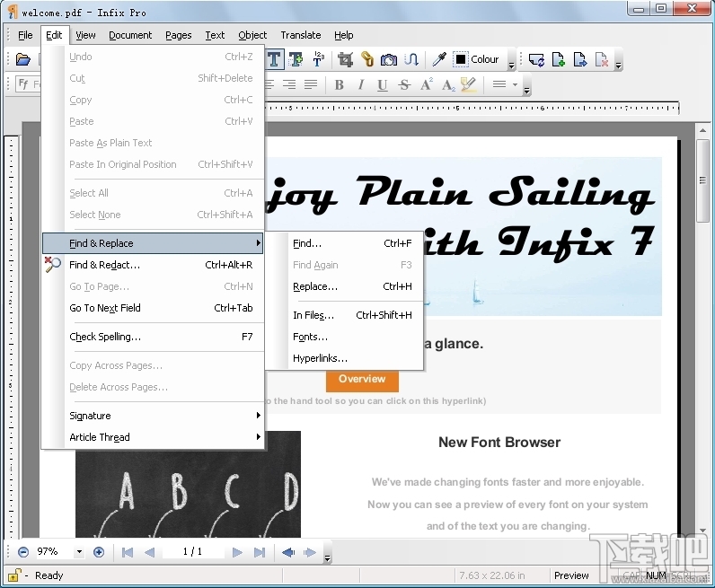Select the Text Plus add-text tool
715x588 pixels.
(296, 59)
